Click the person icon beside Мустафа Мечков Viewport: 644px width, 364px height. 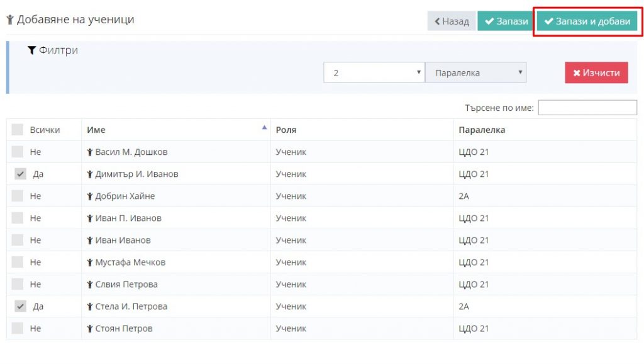[x=89, y=263]
